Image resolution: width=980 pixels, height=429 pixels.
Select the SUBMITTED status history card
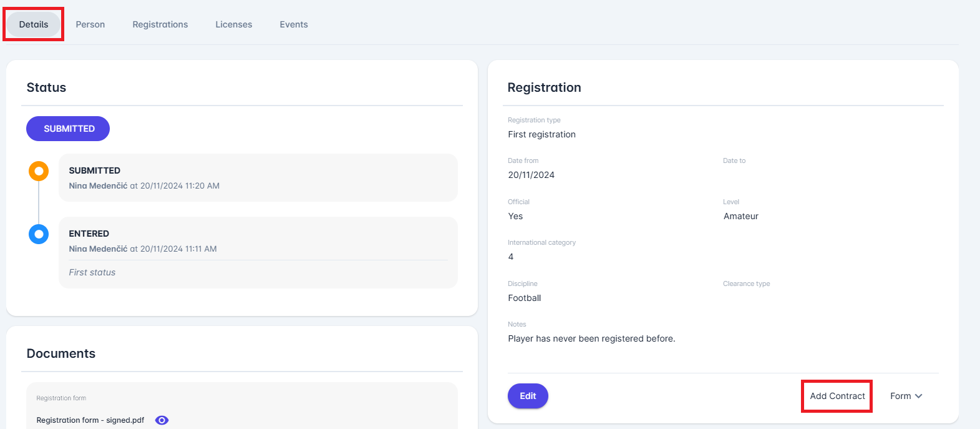(x=258, y=177)
